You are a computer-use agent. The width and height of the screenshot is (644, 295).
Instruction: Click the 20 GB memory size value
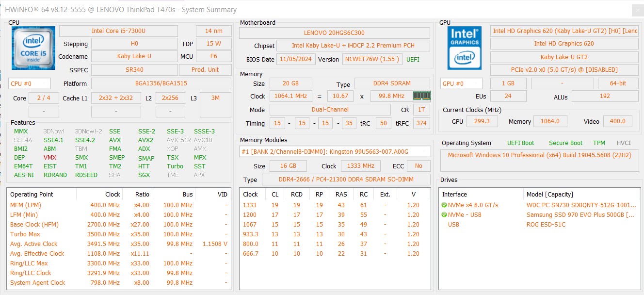[x=291, y=83]
